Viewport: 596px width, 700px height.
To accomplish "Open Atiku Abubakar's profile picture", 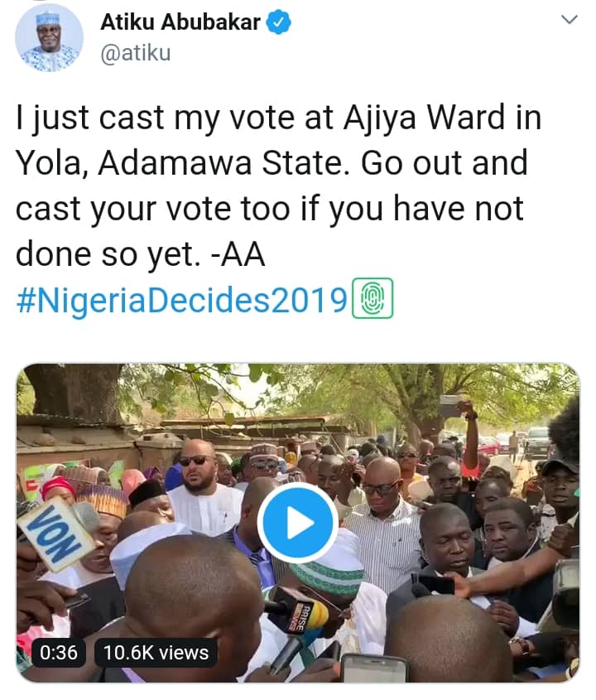I will 50,37.
